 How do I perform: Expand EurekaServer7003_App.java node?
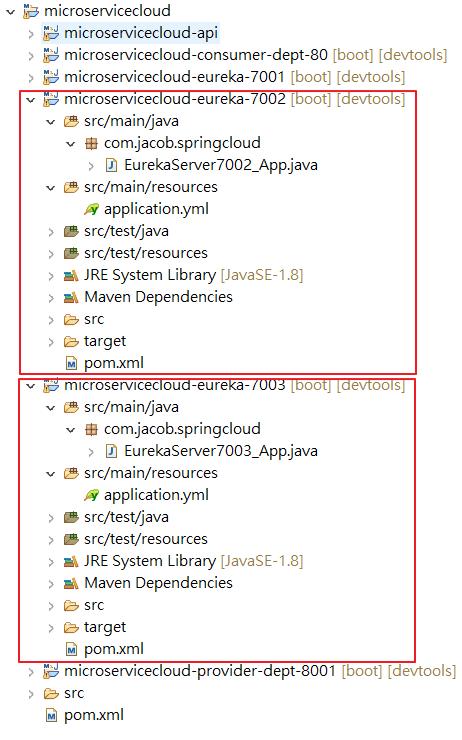(91, 452)
